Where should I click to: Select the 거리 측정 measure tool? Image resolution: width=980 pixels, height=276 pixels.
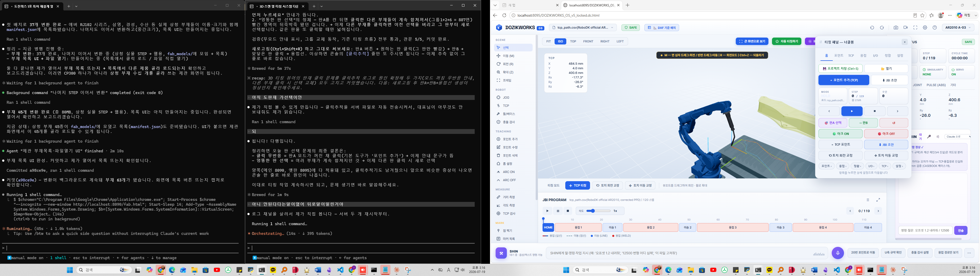tap(513, 197)
